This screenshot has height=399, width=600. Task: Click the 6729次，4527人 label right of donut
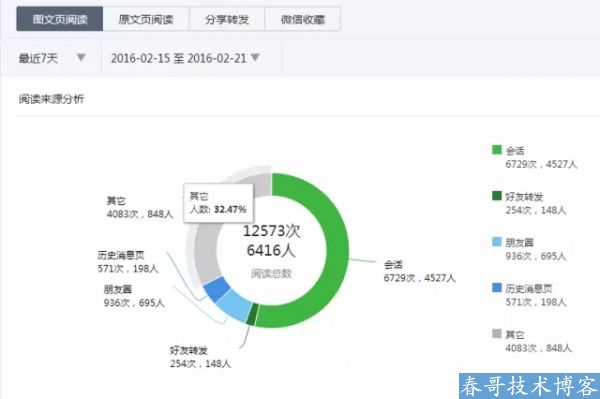[419, 278]
